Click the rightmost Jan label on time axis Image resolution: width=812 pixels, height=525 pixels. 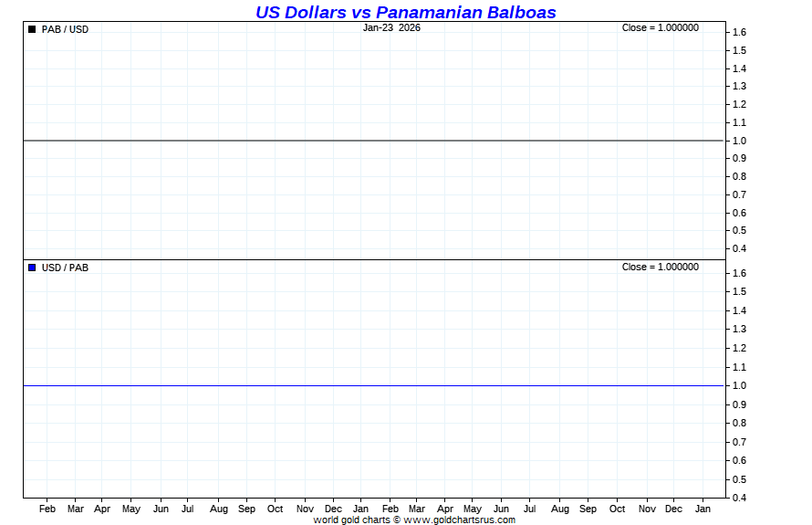703,509
